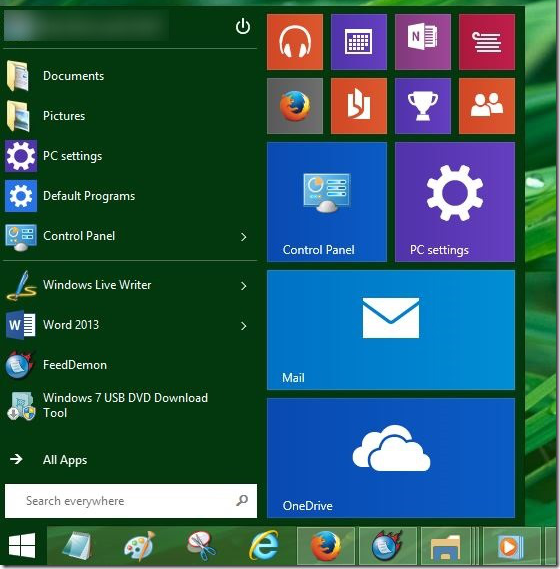The image size is (560, 569).
Task: Click the search magnifier icon
Action: 242,500
